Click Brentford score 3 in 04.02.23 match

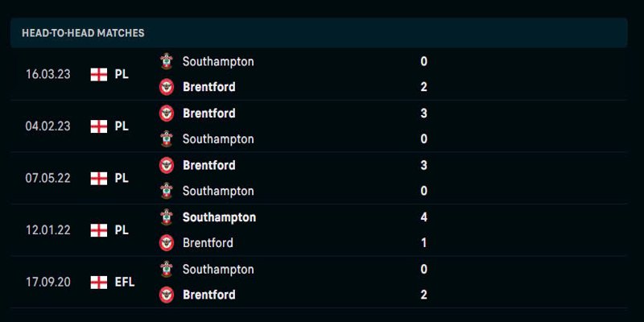tap(424, 113)
